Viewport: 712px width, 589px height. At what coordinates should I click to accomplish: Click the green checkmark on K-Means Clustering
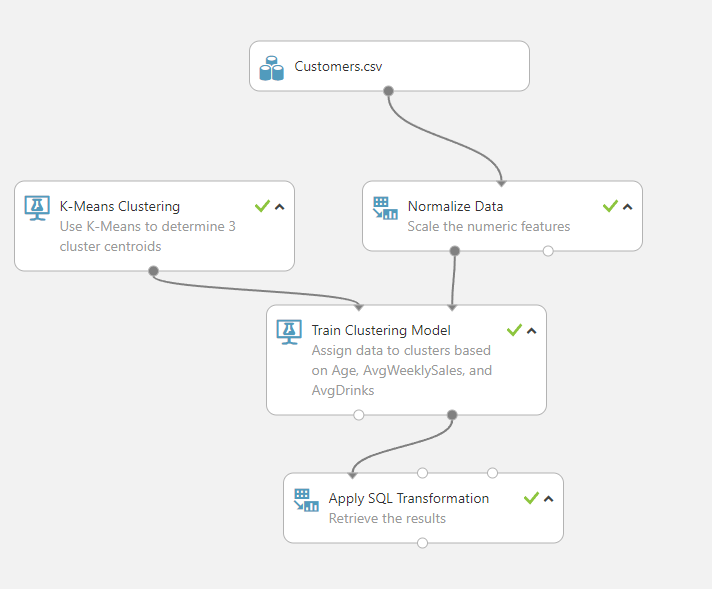(262, 207)
